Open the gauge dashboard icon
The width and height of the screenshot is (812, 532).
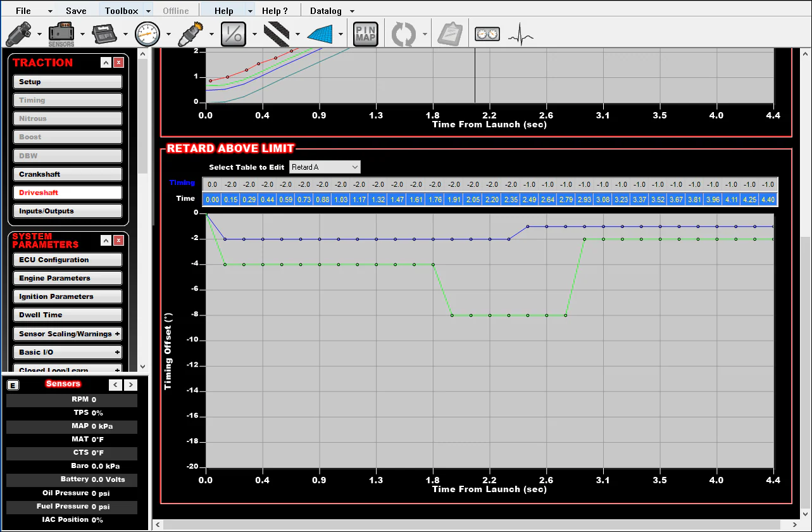pyautogui.click(x=147, y=33)
